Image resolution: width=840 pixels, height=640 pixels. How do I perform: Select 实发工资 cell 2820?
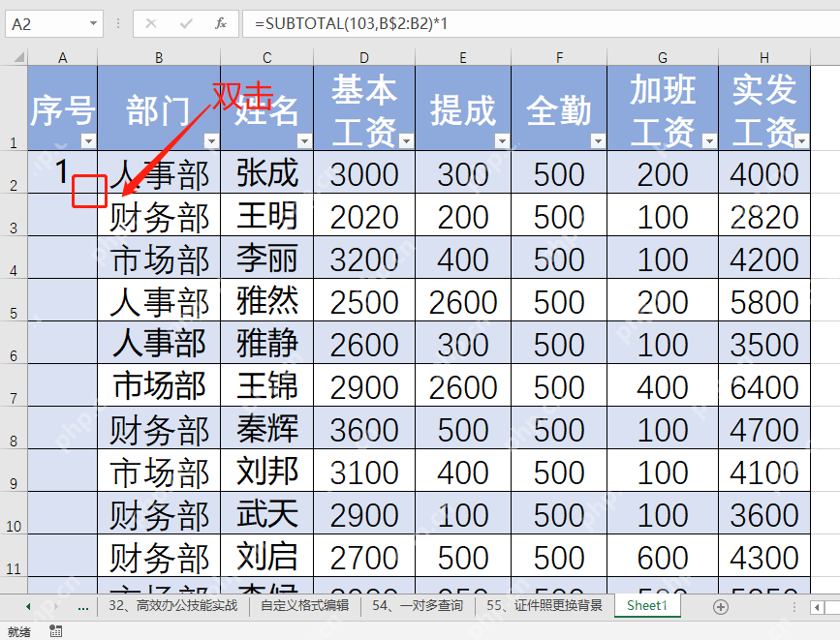[x=764, y=215]
